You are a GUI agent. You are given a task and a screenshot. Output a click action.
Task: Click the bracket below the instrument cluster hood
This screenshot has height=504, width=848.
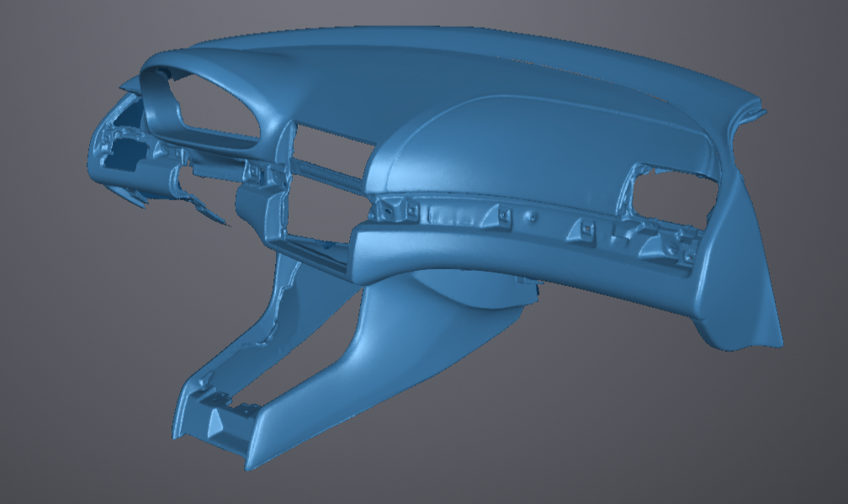[x=253, y=171]
